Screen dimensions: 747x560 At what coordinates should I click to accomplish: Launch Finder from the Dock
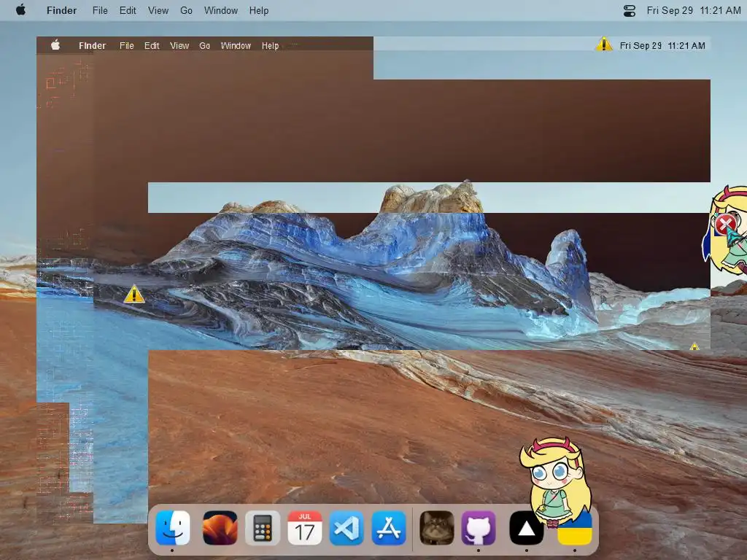pyautogui.click(x=172, y=528)
